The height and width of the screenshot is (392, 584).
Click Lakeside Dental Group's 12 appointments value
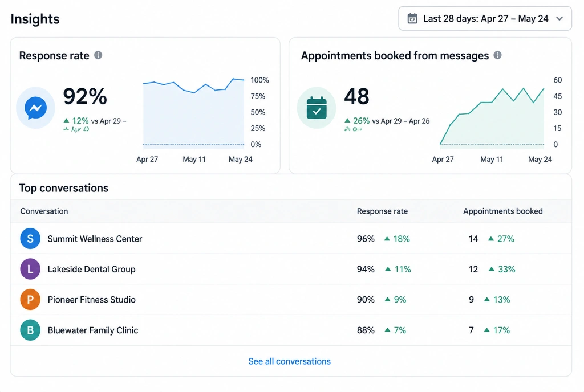coord(473,269)
